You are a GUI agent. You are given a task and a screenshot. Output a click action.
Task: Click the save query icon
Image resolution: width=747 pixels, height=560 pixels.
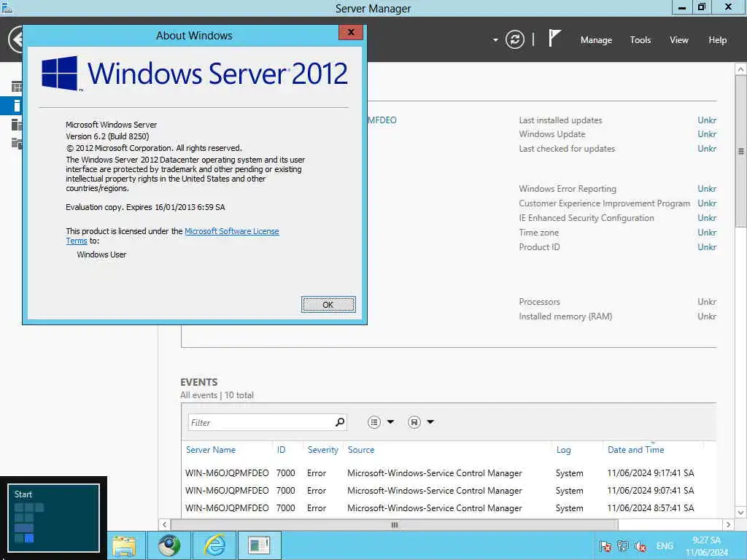click(x=414, y=422)
